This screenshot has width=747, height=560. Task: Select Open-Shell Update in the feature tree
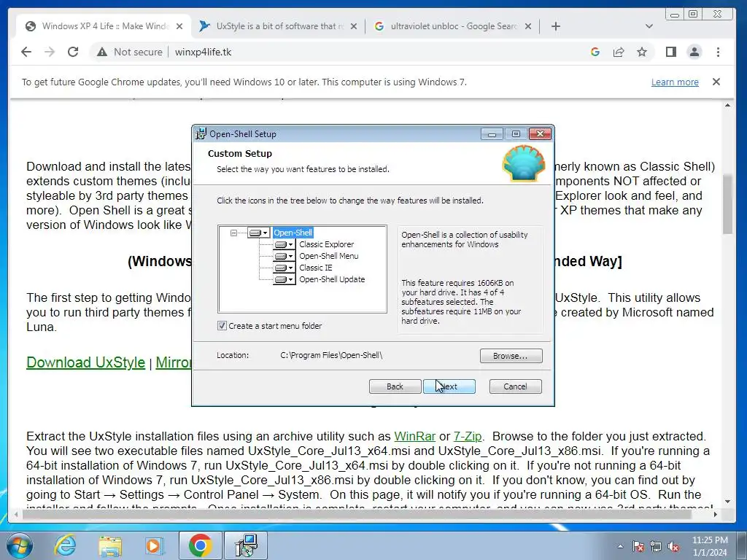(x=332, y=279)
